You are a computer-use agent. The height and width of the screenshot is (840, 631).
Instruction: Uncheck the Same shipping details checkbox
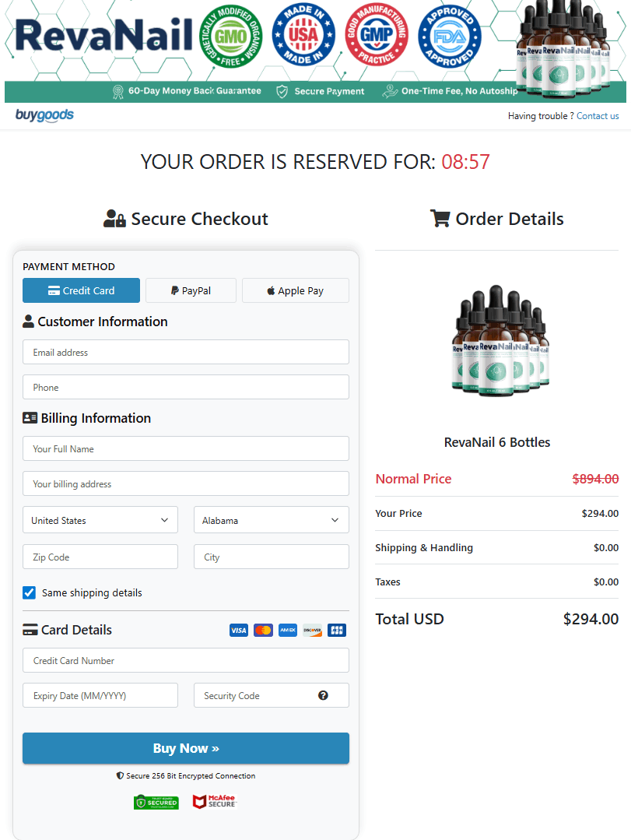[30, 592]
